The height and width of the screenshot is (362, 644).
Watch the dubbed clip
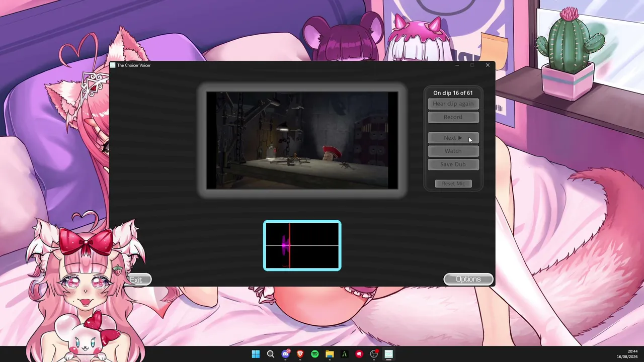[453, 151]
